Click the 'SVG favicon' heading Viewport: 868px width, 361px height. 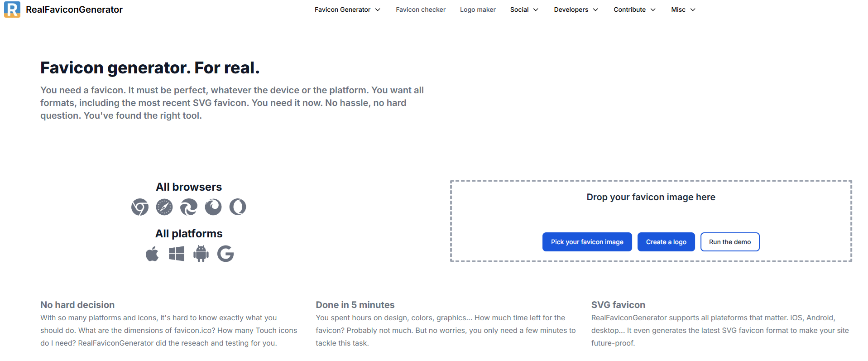coord(618,305)
